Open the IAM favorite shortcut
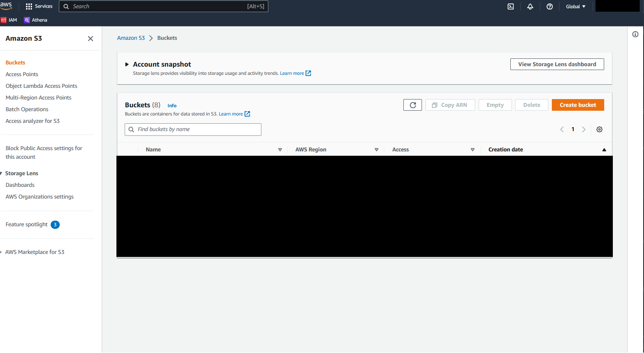Viewport: 644px width, 353px height. coord(9,20)
